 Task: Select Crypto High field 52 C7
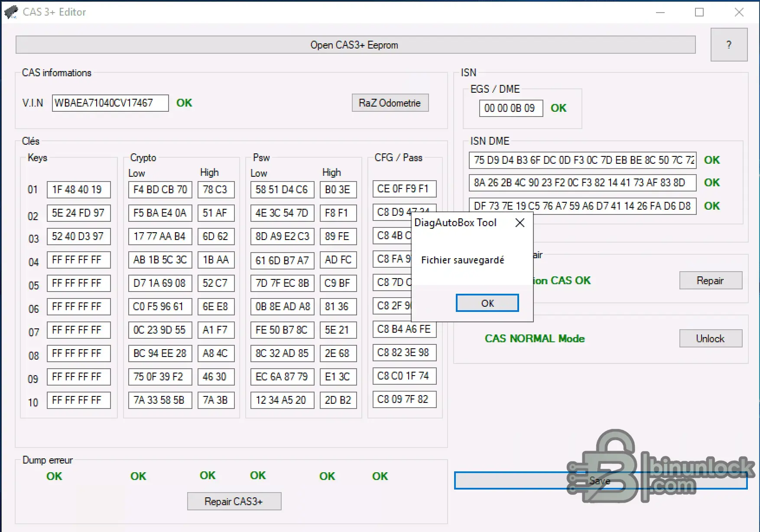tap(216, 283)
